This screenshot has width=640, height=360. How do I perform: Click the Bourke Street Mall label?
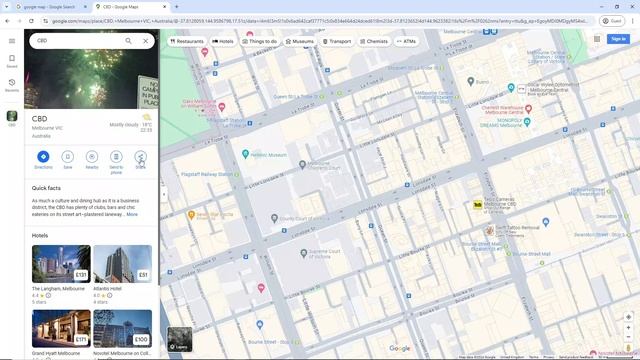point(531,253)
